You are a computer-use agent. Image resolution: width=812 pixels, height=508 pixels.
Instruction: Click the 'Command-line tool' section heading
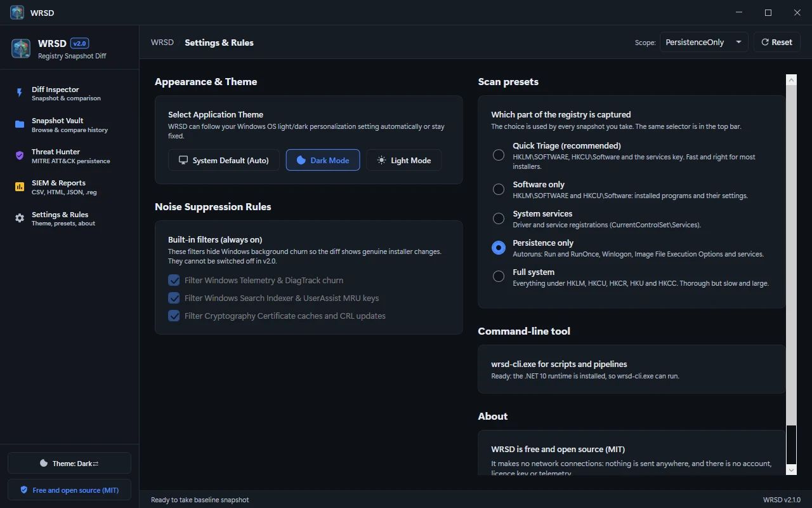coord(524,331)
